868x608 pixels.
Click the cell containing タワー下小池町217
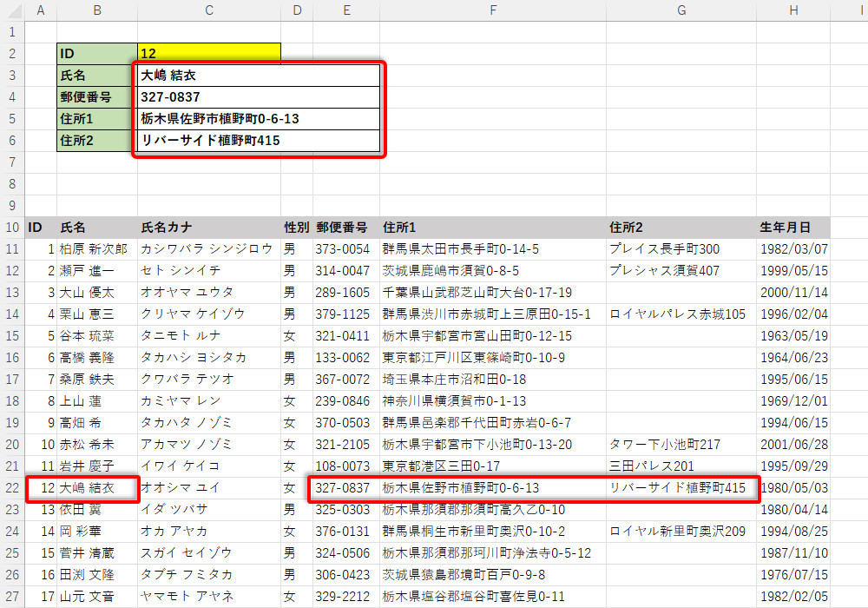[x=681, y=445]
